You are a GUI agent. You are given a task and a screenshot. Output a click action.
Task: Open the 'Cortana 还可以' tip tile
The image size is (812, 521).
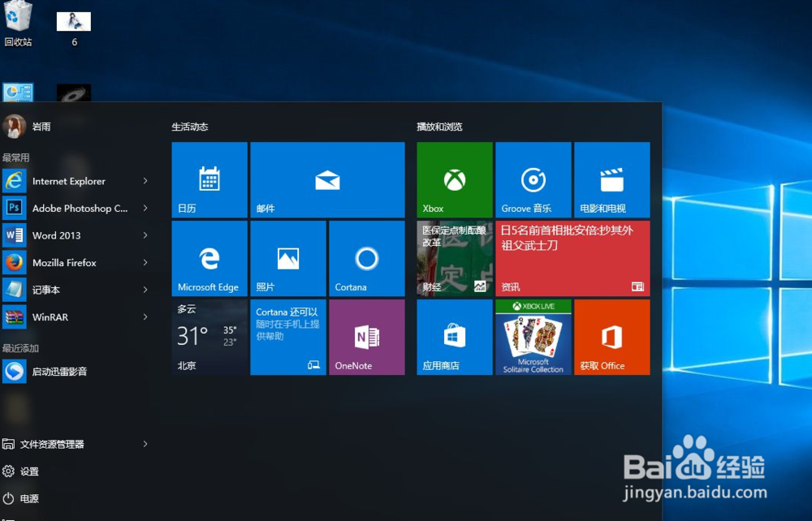coord(288,337)
